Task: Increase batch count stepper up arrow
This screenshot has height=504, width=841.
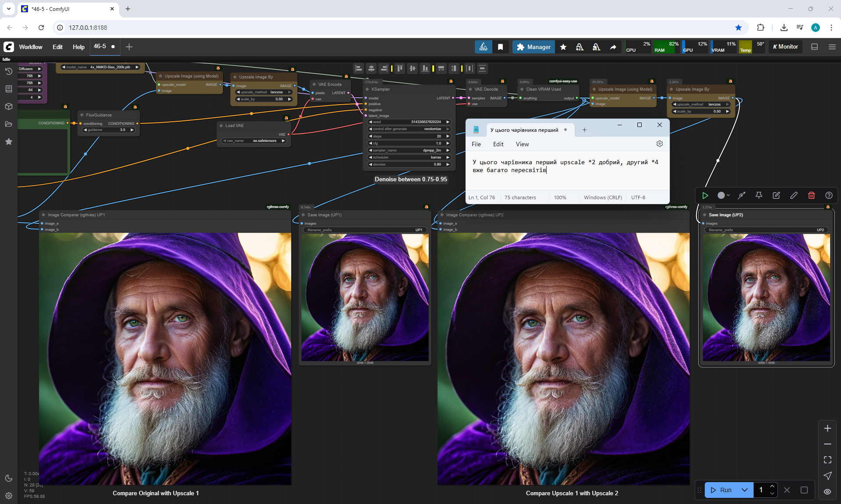Action: point(772,486)
